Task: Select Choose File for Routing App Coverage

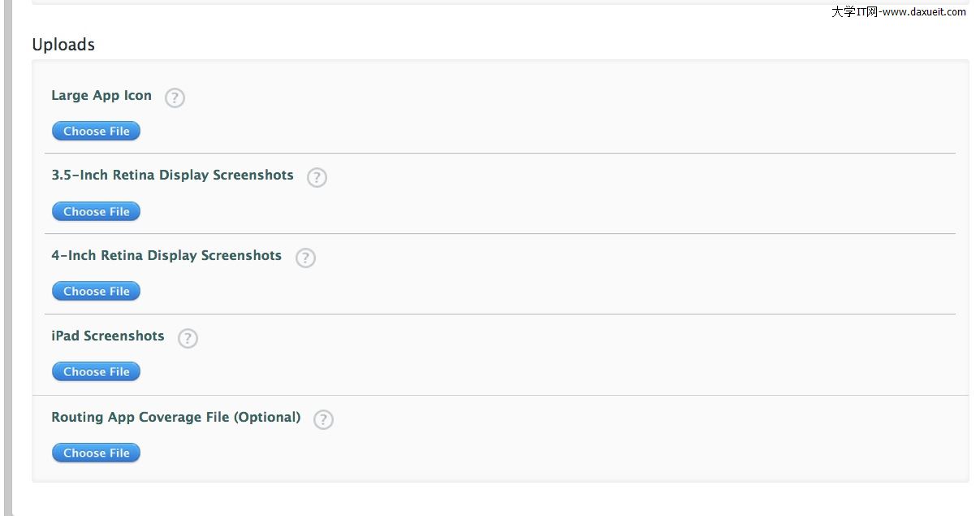Action: tap(97, 453)
